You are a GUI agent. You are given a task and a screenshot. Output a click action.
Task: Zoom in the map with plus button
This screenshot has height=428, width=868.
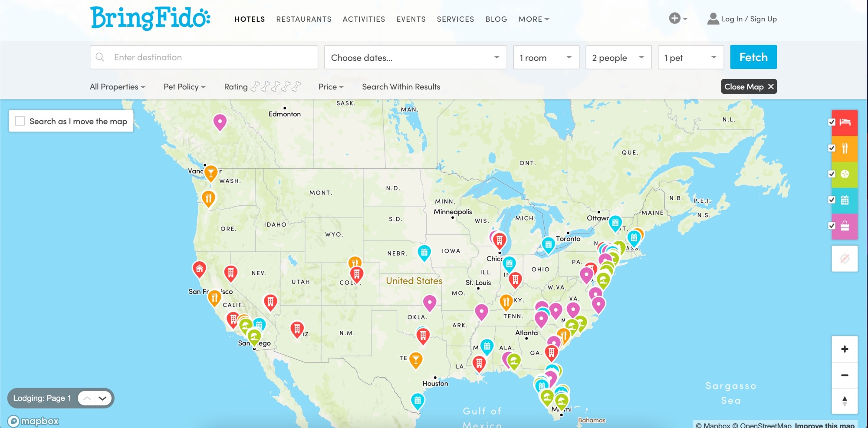pyautogui.click(x=845, y=349)
